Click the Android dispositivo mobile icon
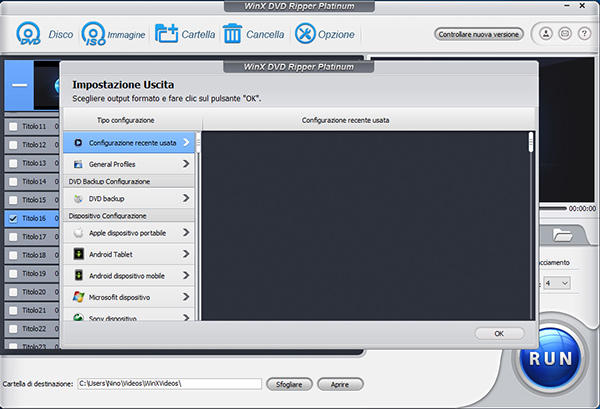This screenshot has width=600, height=409. click(x=78, y=275)
